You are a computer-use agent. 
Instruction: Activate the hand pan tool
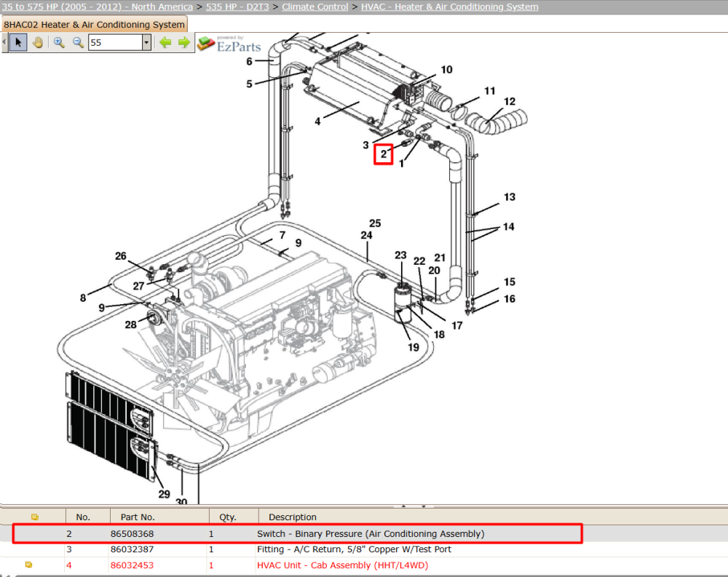[x=38, y=43]
